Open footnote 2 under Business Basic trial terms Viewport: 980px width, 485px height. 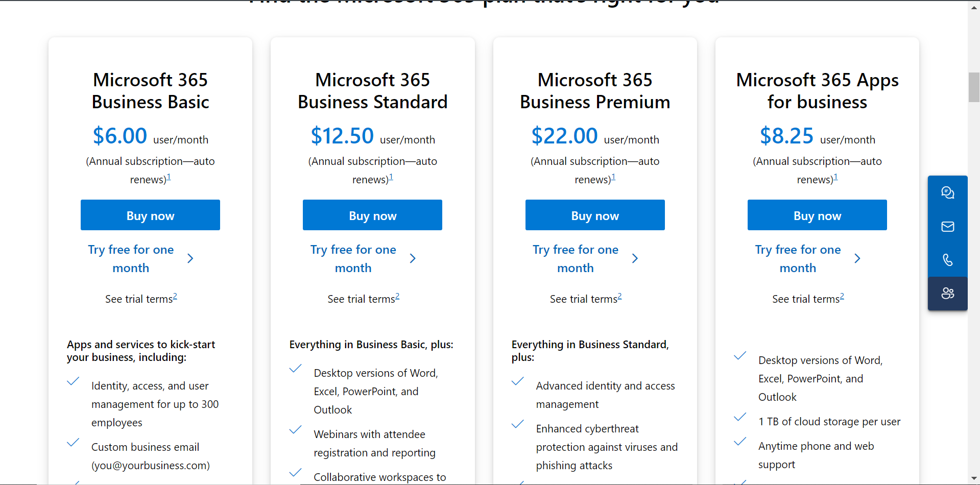[x=175, y=296]
